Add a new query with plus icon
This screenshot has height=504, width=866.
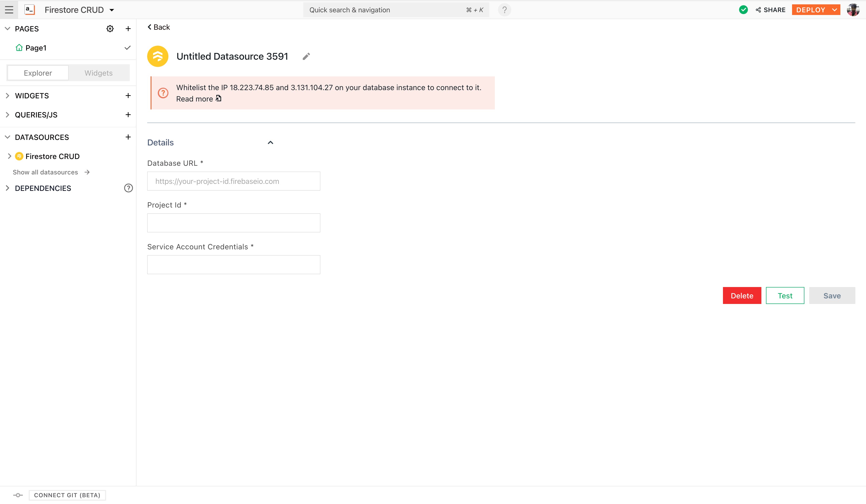point(128,115)
